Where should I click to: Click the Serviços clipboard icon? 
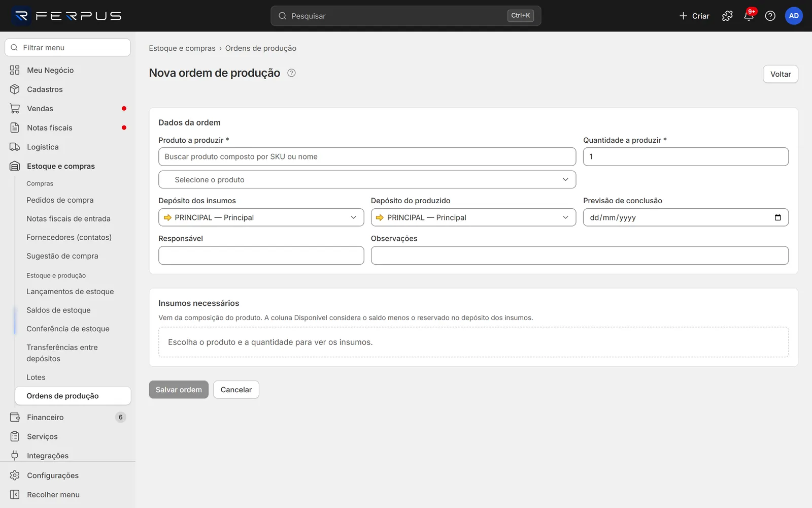pos(15,436)
